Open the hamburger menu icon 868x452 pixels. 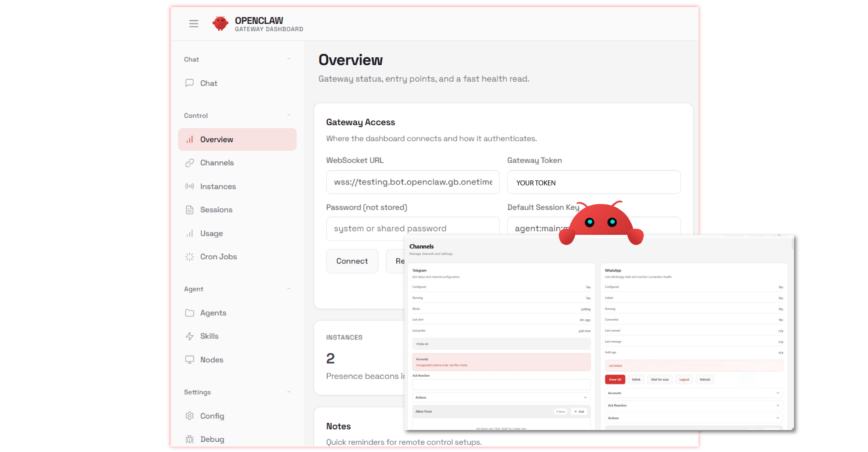pos(194,24)
